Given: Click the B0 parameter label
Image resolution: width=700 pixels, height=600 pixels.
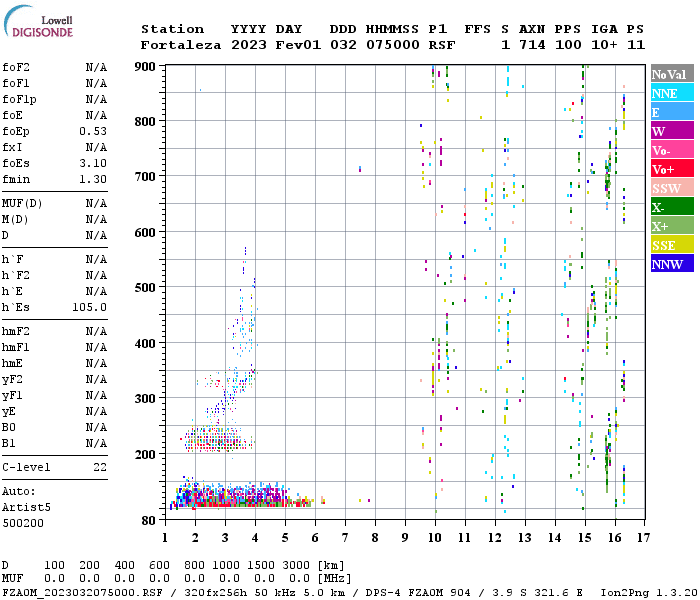Looking at the screenshot, I should [x=8, y=427].
